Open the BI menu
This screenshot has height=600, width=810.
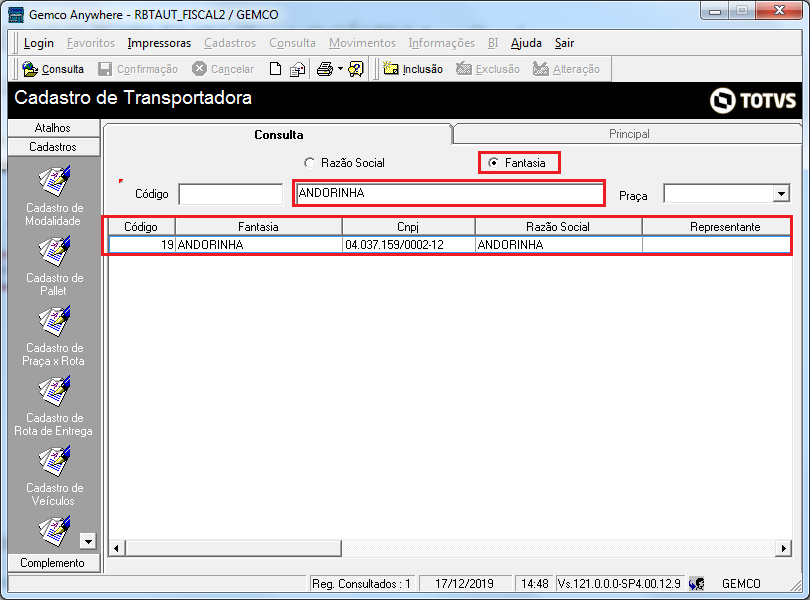coord(493,43)
